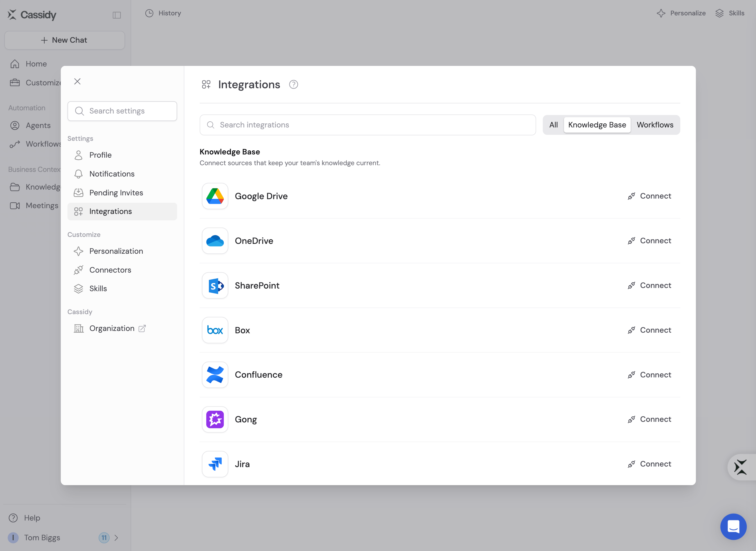Viewport: 756px width, 551px height.
Task: Start a New Chat
Action: click(x=65, y=40)
